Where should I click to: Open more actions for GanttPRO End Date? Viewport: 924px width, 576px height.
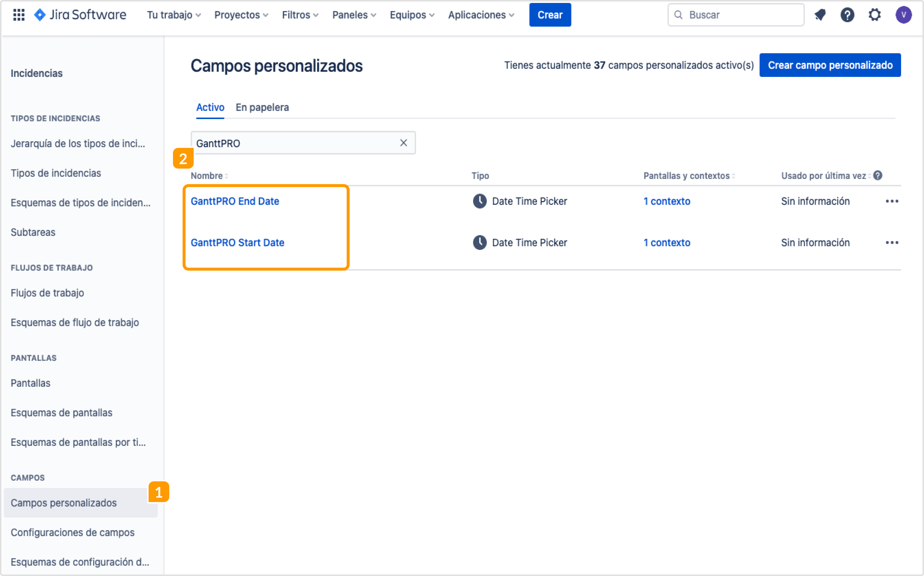892,201
